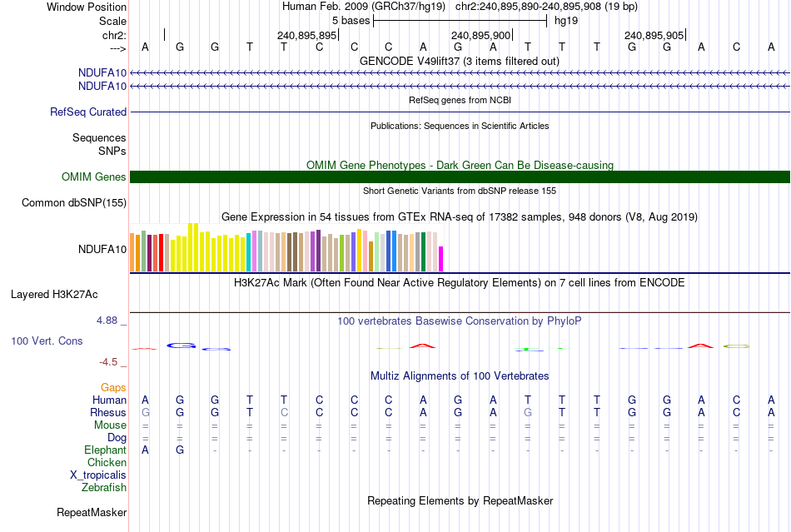Select the Common dbSNP(155) track label

click(74, 202)
